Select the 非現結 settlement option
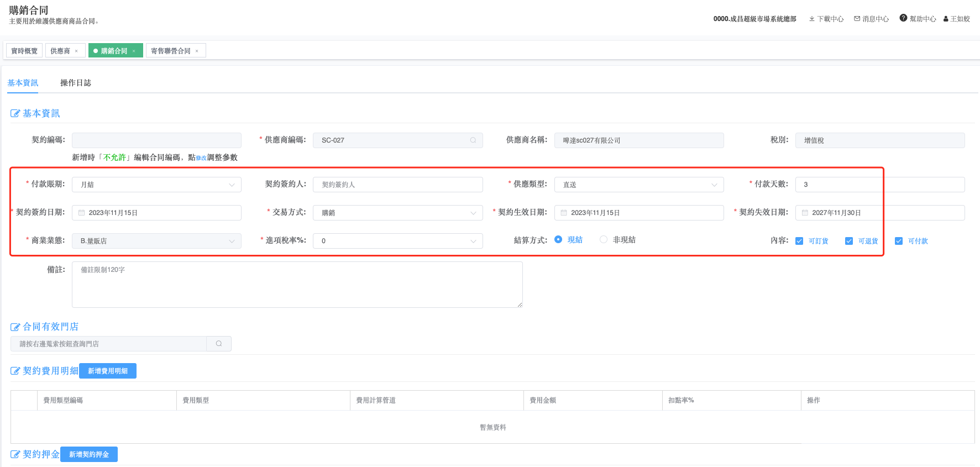Image resolution: width=980 pixels, height=467 pixels. [x=604, y=239]
